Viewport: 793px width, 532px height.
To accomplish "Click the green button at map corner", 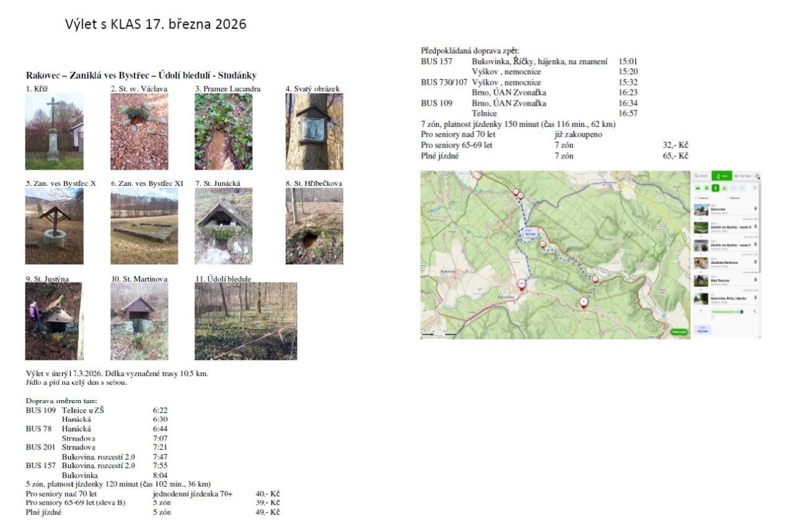I will coord(680,332).
